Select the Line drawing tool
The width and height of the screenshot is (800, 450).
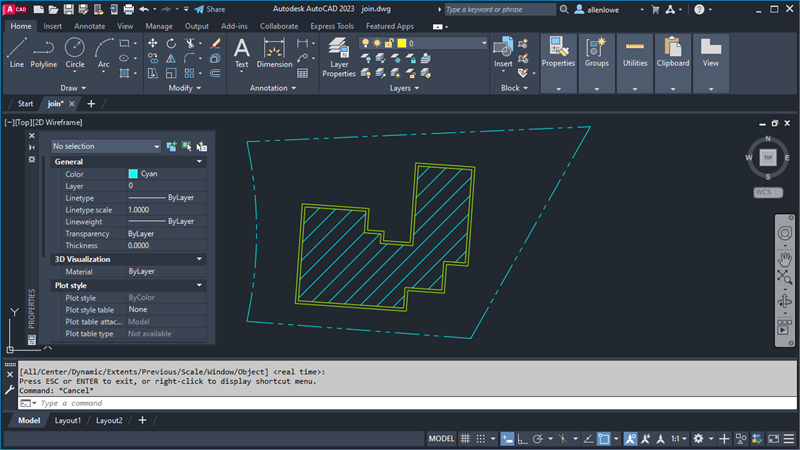click(x=16, y=53)
